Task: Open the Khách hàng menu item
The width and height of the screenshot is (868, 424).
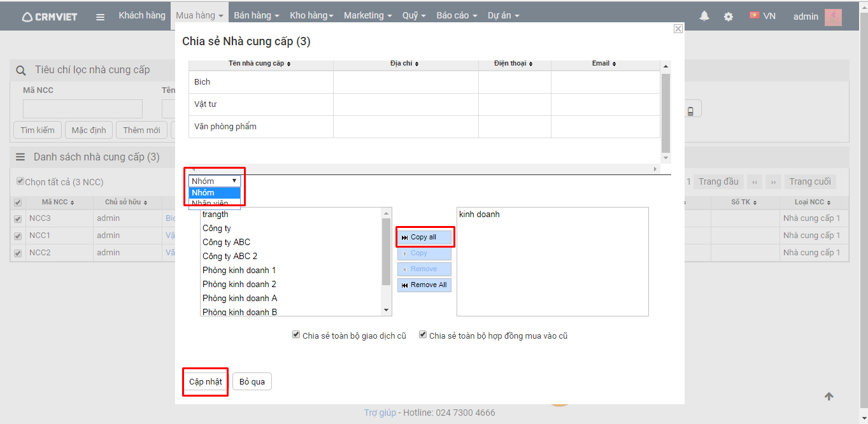Action: [x=141, y=15]
